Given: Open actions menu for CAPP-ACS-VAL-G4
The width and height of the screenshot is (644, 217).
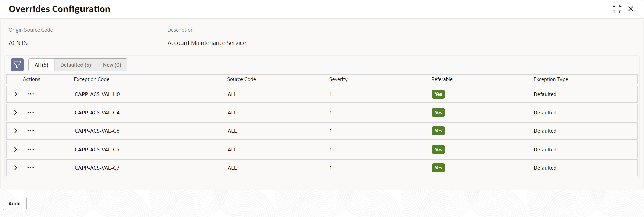Looking at the screenshot, I should click(31, 112).
